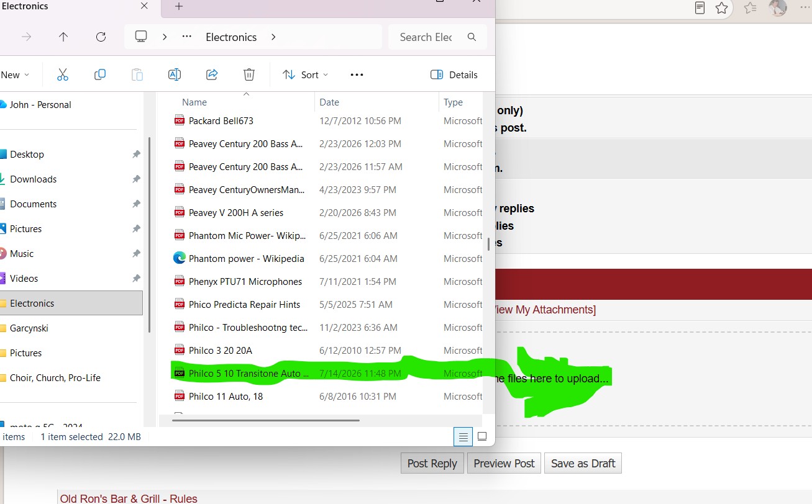Select Phantom power - Wikipedia file
Viewport: 812px width, 504px height.
(246, 258)
